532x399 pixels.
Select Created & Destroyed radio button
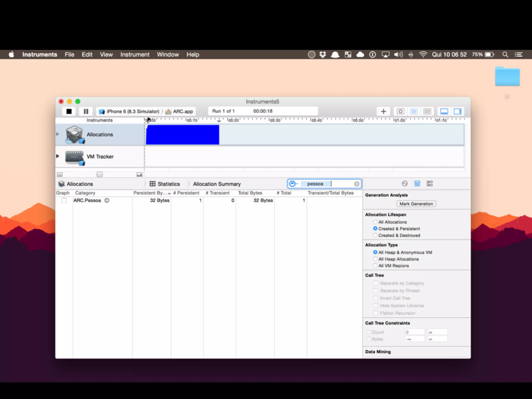click(375, 235)
